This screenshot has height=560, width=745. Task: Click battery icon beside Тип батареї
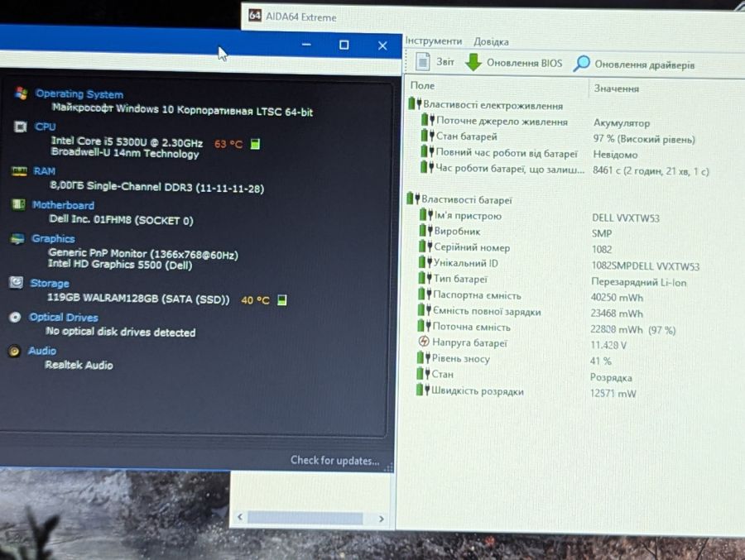coord(425,278)
